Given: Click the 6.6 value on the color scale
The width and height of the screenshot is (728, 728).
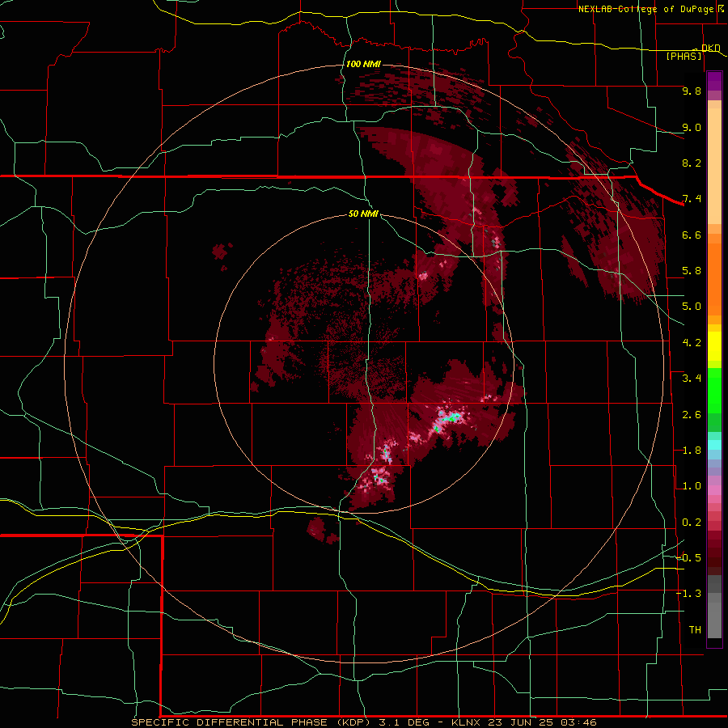Looking at the screenshot, I should [692, 235].
